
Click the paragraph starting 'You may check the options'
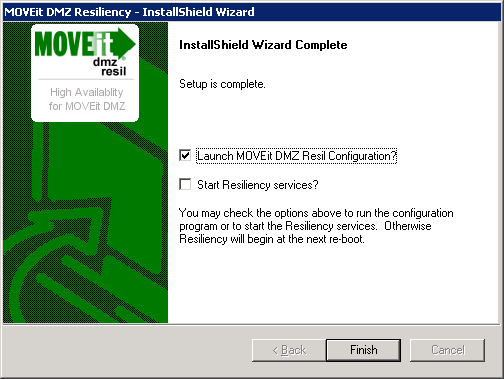point(316,226)
